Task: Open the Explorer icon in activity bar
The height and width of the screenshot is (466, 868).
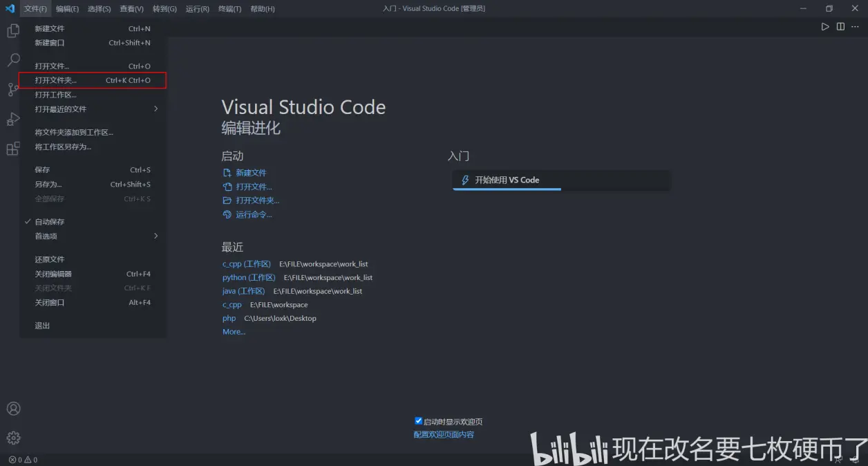Action: pyautogui.click(x=13, y=31)
